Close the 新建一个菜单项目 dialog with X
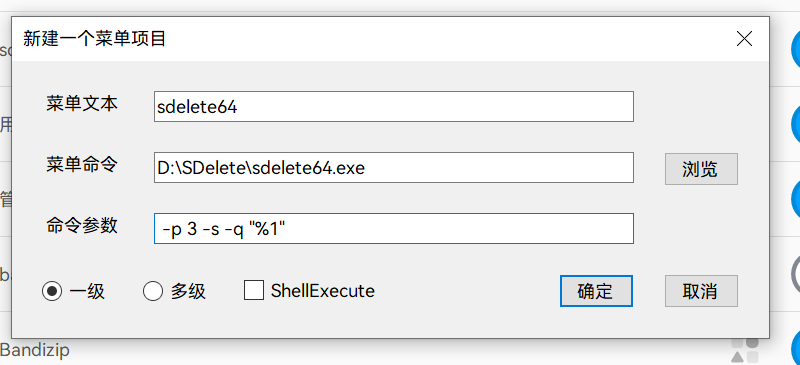Viewport: 800px width, 365px height. (x=744, y=39)
